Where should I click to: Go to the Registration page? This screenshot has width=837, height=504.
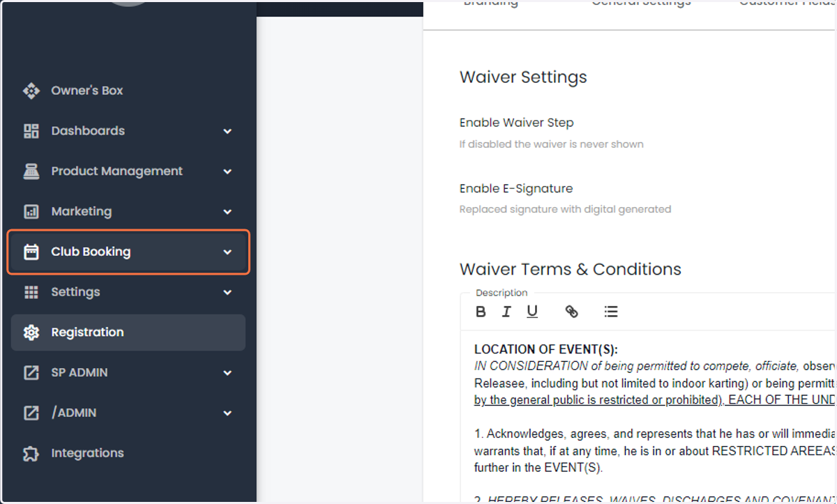point(128,333)
